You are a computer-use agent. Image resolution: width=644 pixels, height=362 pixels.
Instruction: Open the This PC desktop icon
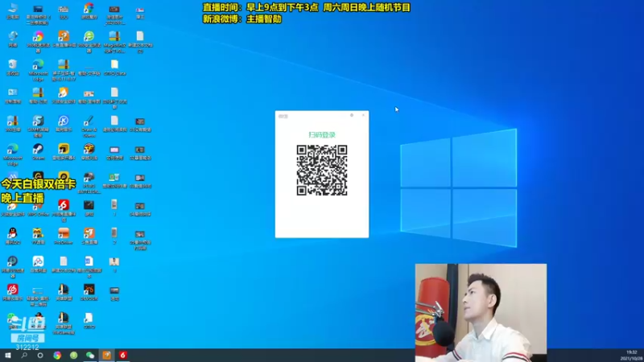(x=13, y=10)
